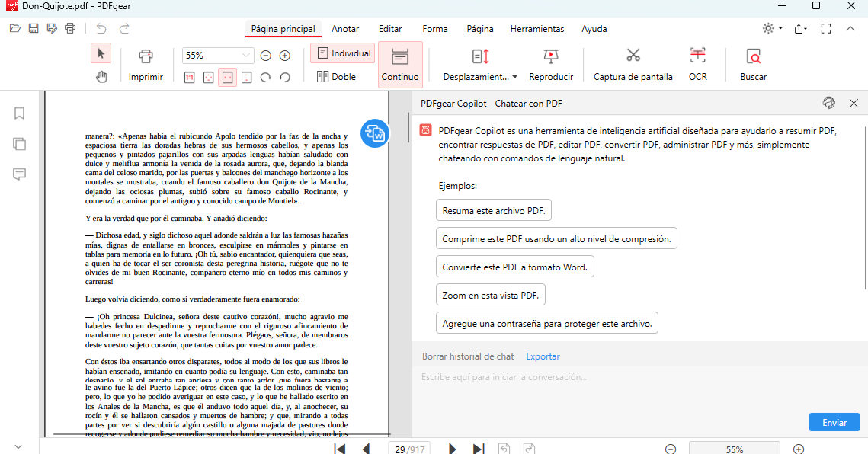Switch to Doble page view
This screenshot has height=454, width=868.
(337, 77)
